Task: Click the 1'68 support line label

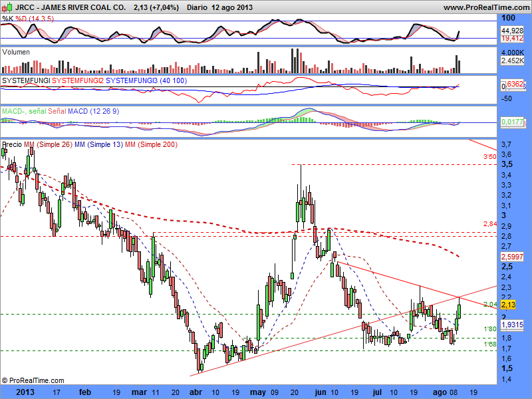Action: tap(490, 344)
